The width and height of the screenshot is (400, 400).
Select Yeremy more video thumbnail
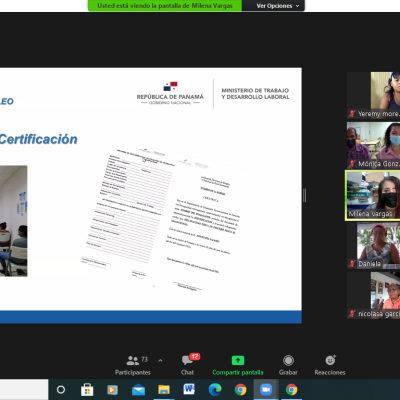click(x=374, y=95)
